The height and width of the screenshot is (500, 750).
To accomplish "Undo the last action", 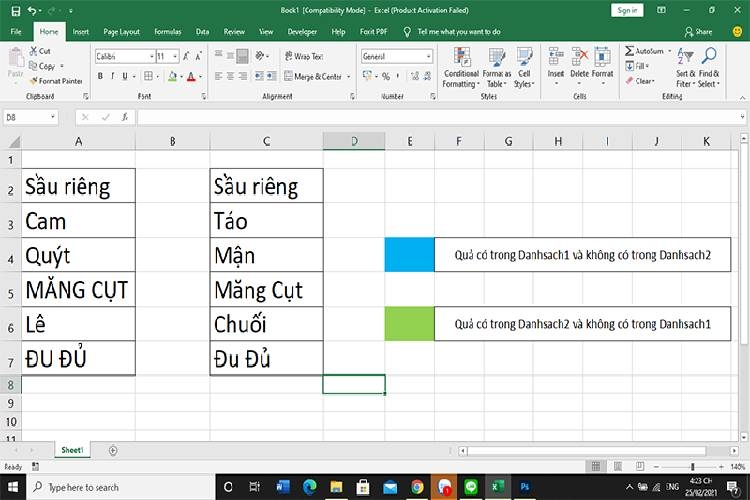I will pyautogui.click(x=32, y=11).
